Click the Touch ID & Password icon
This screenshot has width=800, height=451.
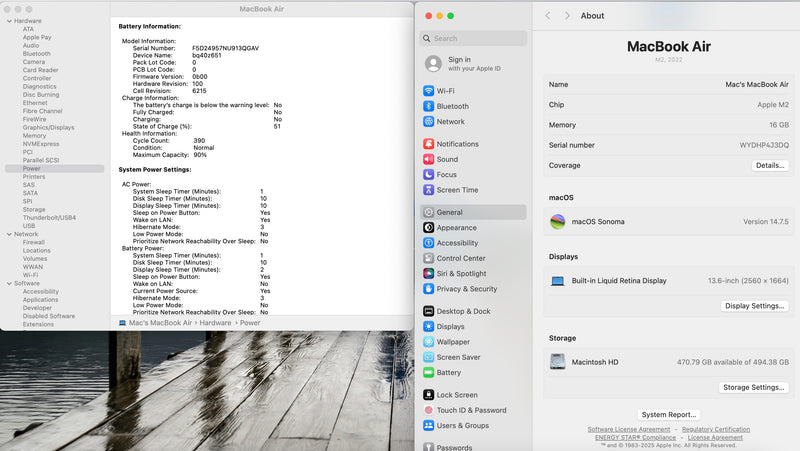[x=429, y=410]
